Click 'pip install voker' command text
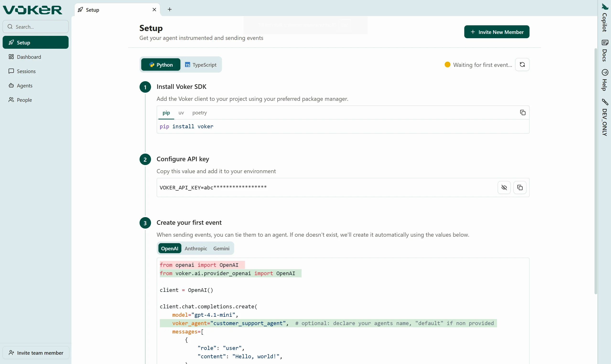The image size is (611, 364). tap(186, 127)
